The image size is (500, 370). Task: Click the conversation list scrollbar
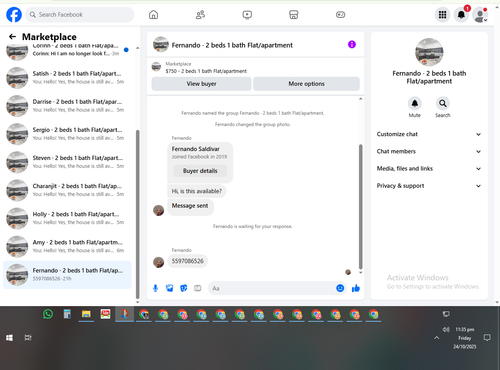coord(137,214)
